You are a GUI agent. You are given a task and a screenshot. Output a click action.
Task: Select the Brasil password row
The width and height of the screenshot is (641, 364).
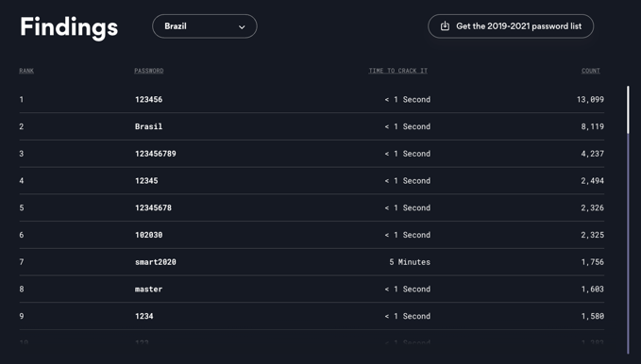tap(312, 126)
